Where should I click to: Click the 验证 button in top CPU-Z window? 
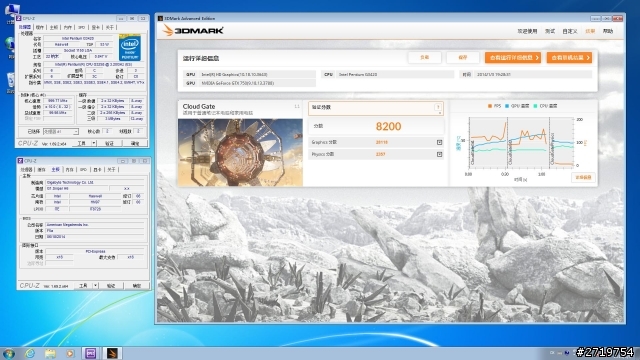[x=109, y=143]
